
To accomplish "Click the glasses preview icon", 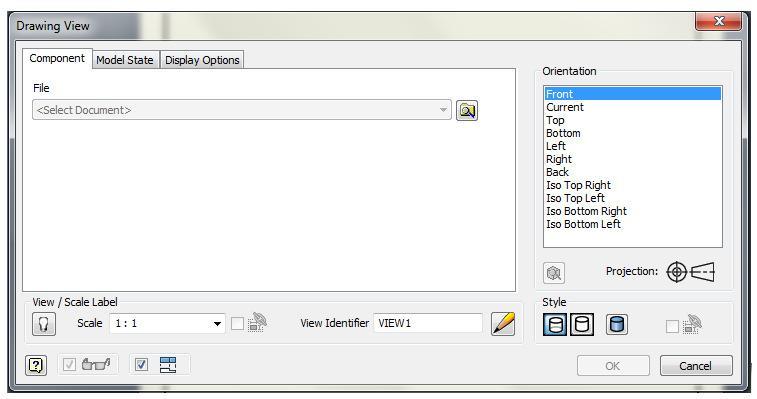I will click(96, 364).
